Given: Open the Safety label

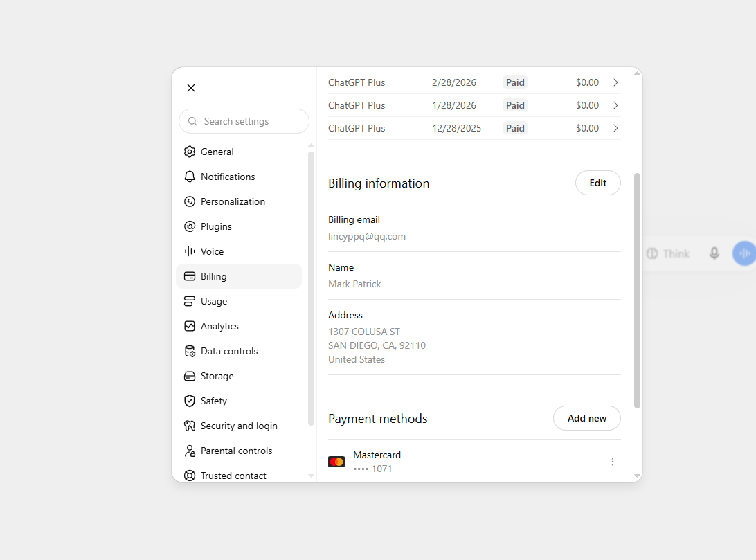Looking at the screenshot, I should tap(214, 401).
